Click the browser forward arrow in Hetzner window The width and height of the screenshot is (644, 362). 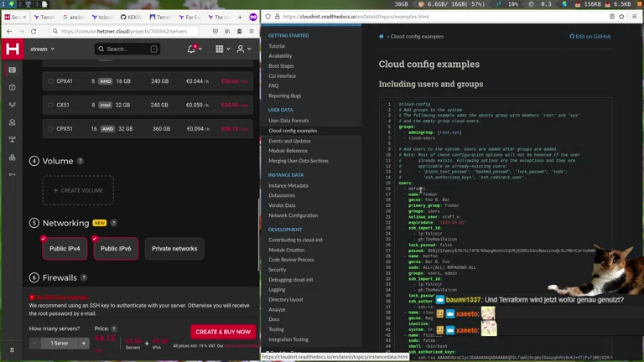point(21,31)
